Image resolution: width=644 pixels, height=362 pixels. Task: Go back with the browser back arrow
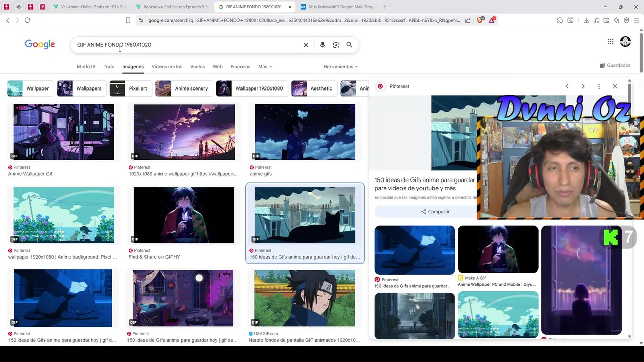(x=7, y=20)
